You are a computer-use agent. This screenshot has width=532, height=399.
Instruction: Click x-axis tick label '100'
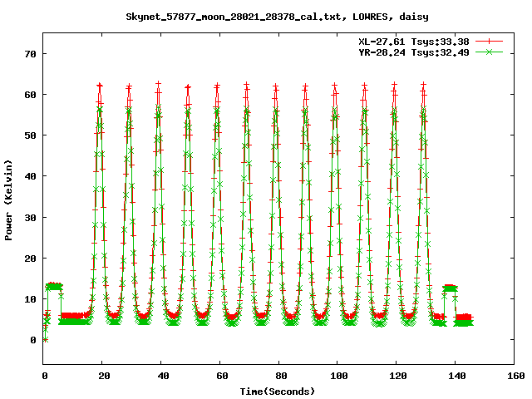click(339, 376)
